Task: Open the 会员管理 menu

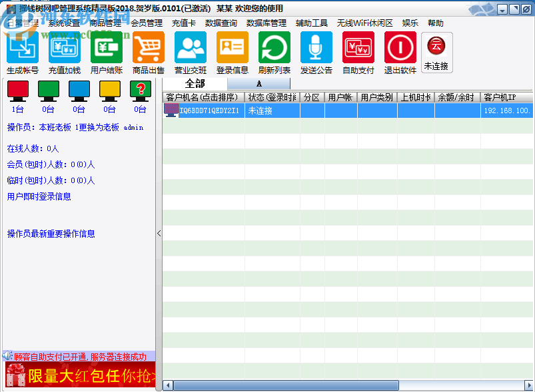Action: (147, 23)
